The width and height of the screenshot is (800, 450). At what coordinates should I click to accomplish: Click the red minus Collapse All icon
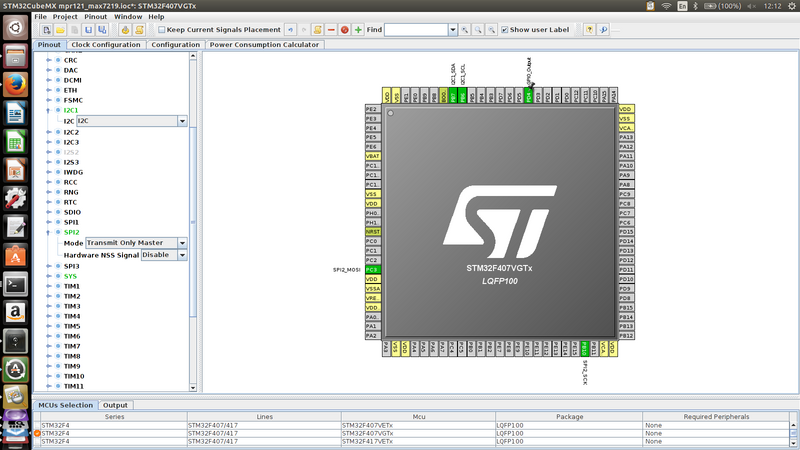331,30
